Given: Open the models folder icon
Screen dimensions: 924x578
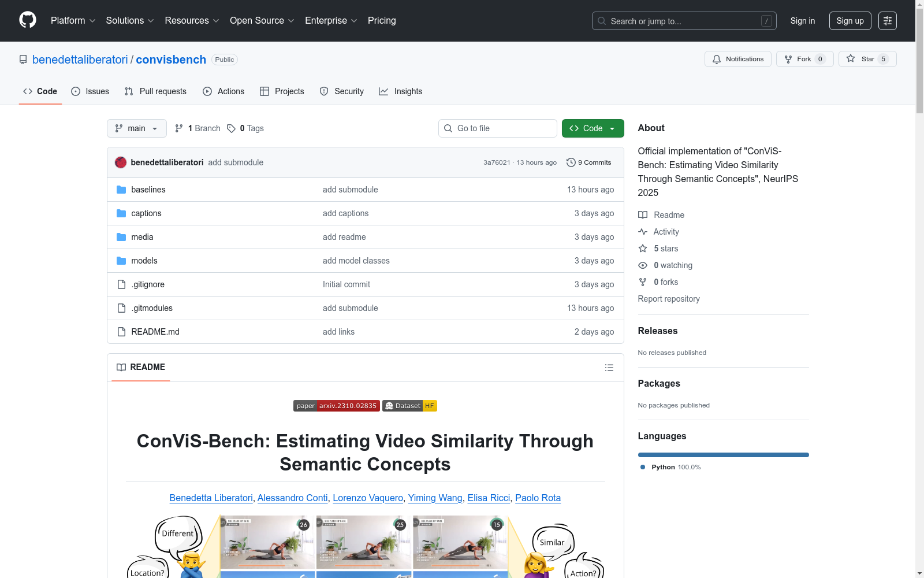Looking at the screenshot, I should [121, 261].
